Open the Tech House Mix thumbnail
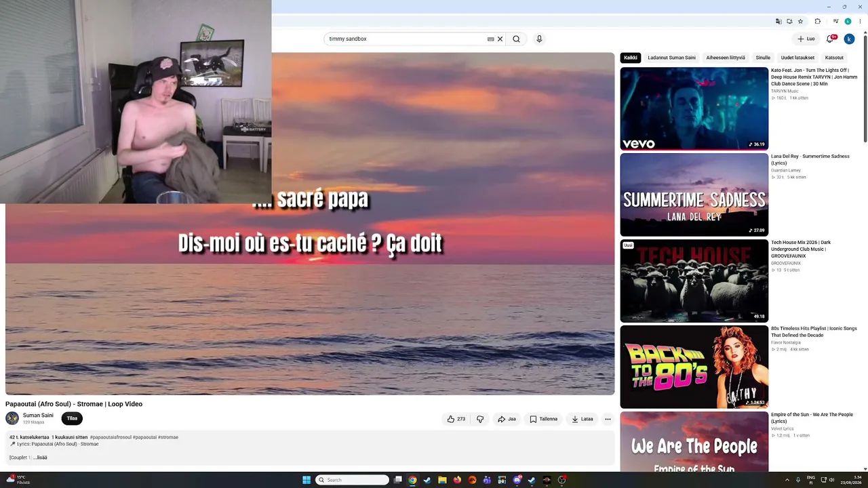The image size is (868, 488). point(694,281)
